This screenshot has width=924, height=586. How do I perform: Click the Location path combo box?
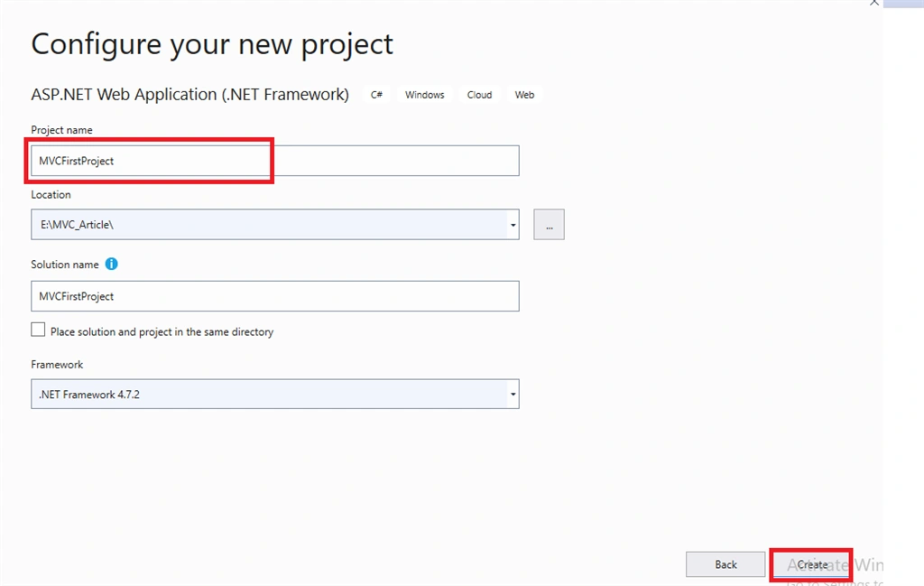pos(274,225)
